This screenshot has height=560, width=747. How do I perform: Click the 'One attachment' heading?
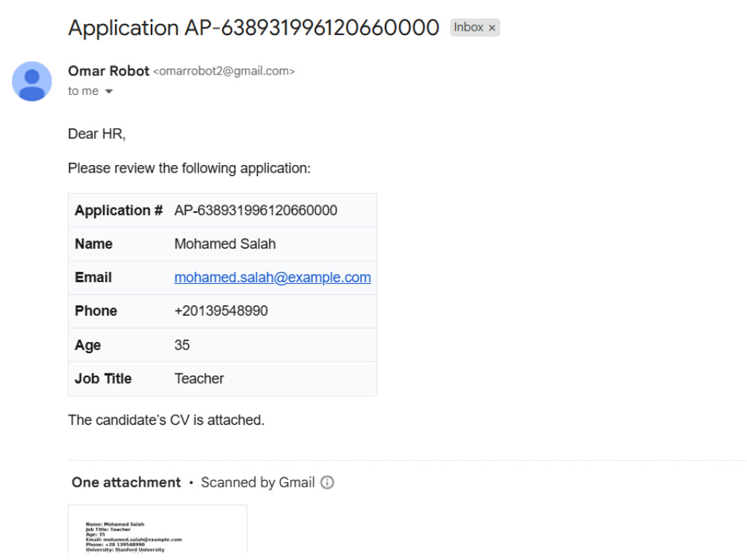[x=126, y=482]
